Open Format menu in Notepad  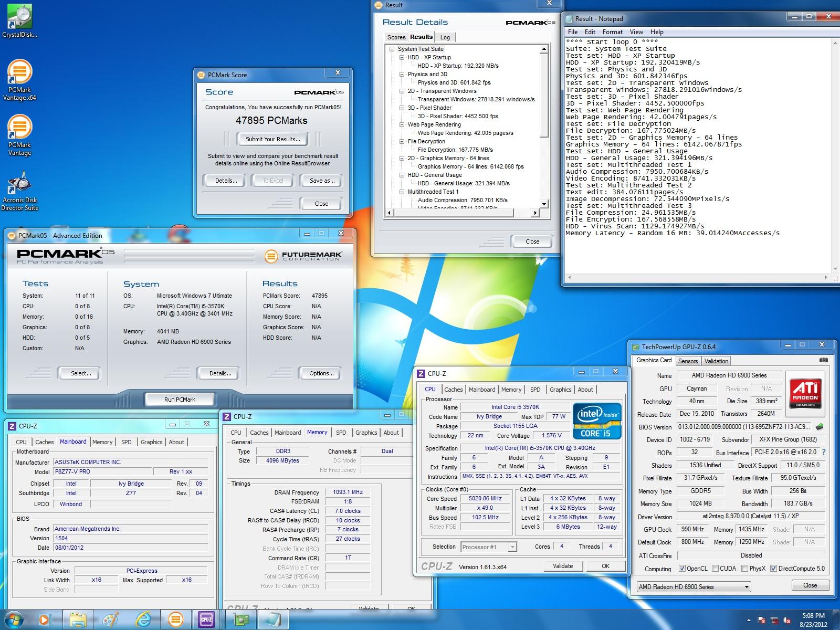pos(612,31)
